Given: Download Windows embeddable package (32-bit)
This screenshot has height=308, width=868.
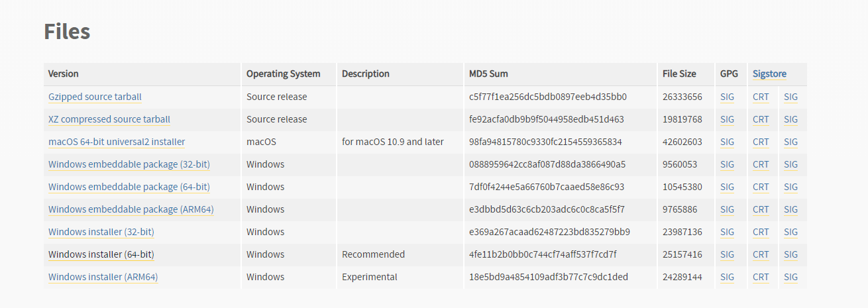Looking at the screenshot, I should 129,164.
